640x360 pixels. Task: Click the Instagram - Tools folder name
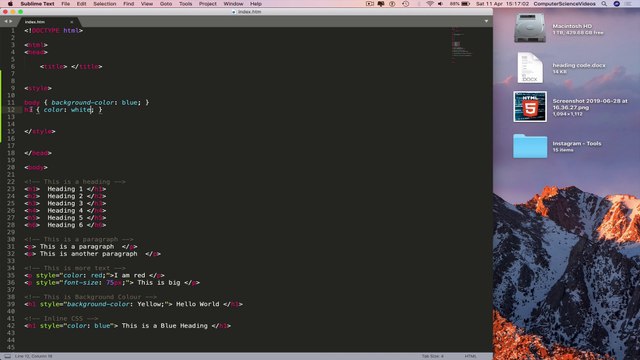[577, 143]
